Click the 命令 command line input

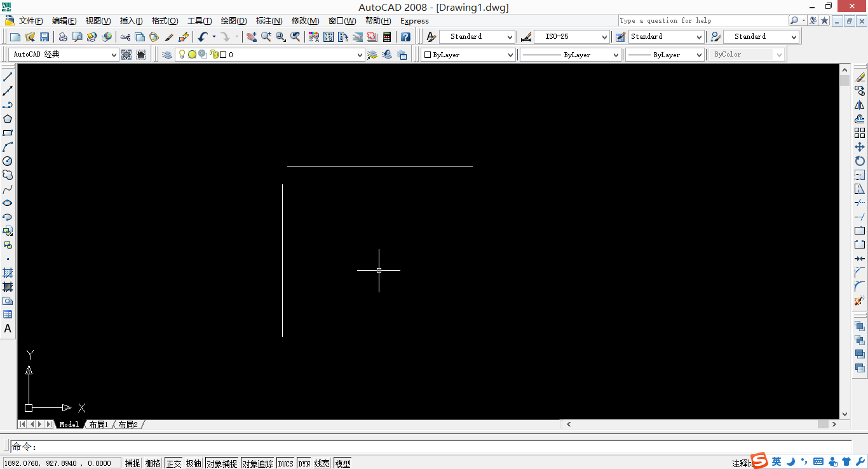(431, 447)
